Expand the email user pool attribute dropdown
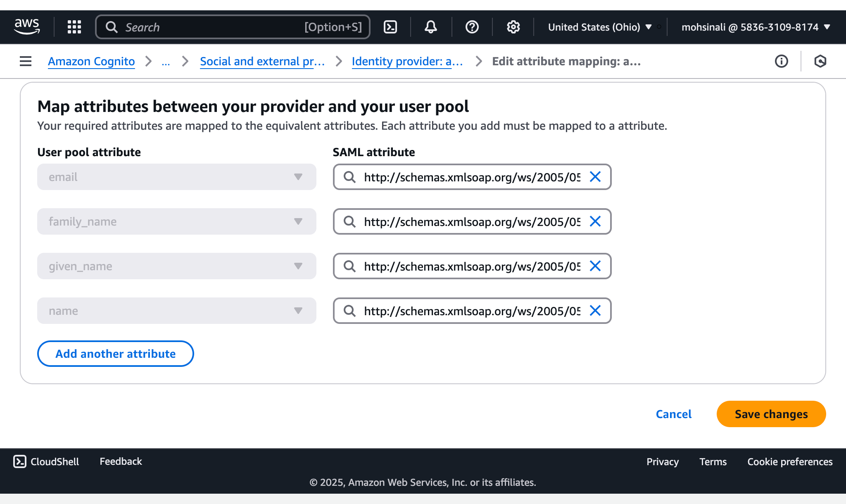 coord(298,177)
